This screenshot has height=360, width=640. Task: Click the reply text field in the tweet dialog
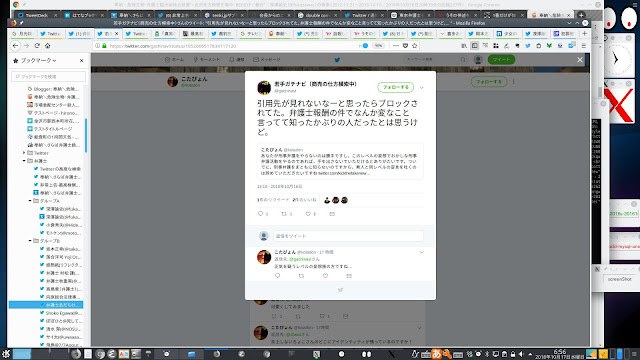click(348, 236)
